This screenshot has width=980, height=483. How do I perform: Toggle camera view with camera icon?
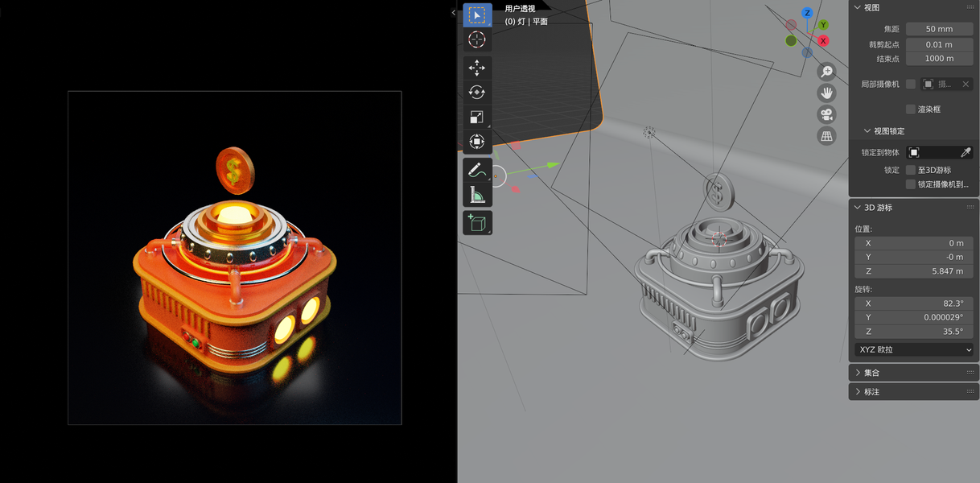tap(826, 114)
